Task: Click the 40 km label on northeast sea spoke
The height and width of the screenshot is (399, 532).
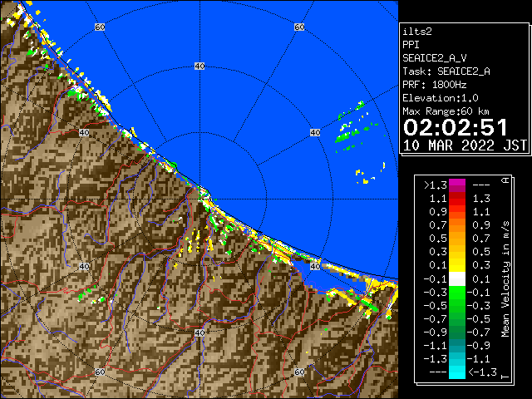Action: point(315,132)
